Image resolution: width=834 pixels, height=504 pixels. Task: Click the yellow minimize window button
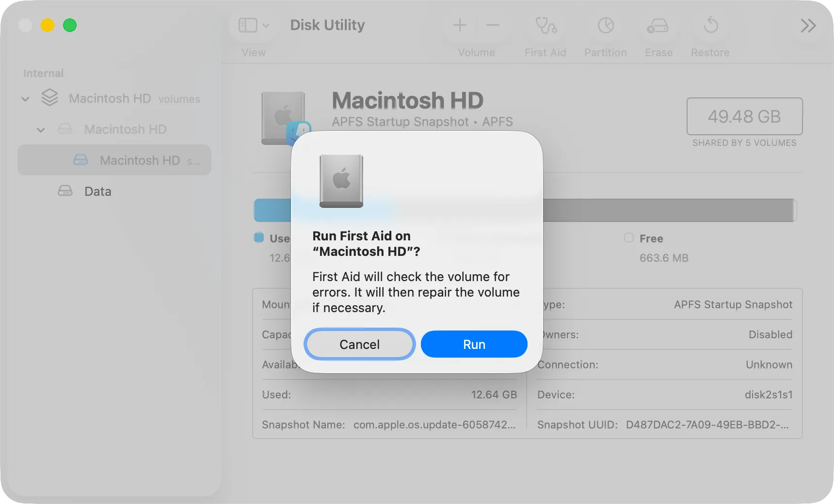click(x=48, y=25)
